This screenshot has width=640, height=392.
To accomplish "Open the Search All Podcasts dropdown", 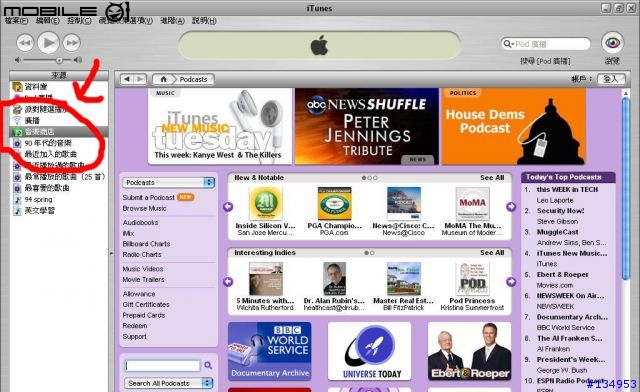I will click(169, 383).
